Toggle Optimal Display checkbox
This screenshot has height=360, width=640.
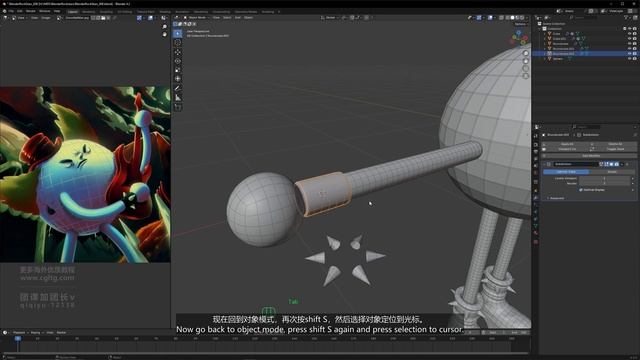tap(581, 190)
